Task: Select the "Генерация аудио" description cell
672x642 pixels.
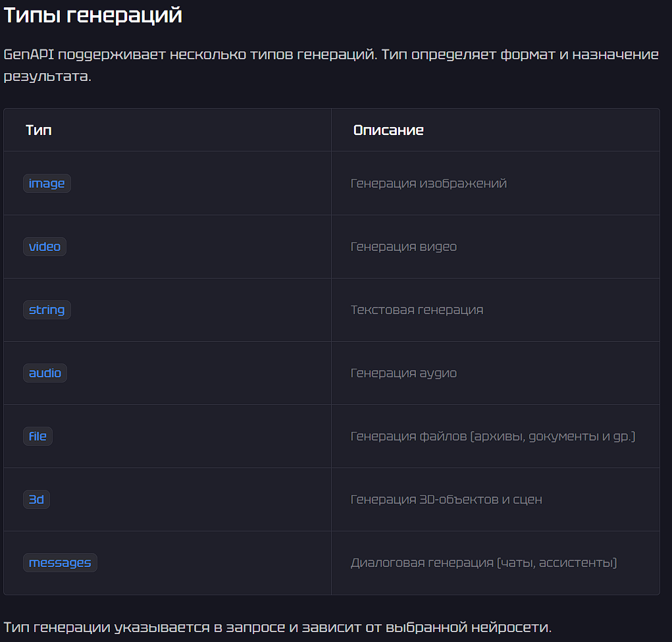Action: (x=403, y=373)
